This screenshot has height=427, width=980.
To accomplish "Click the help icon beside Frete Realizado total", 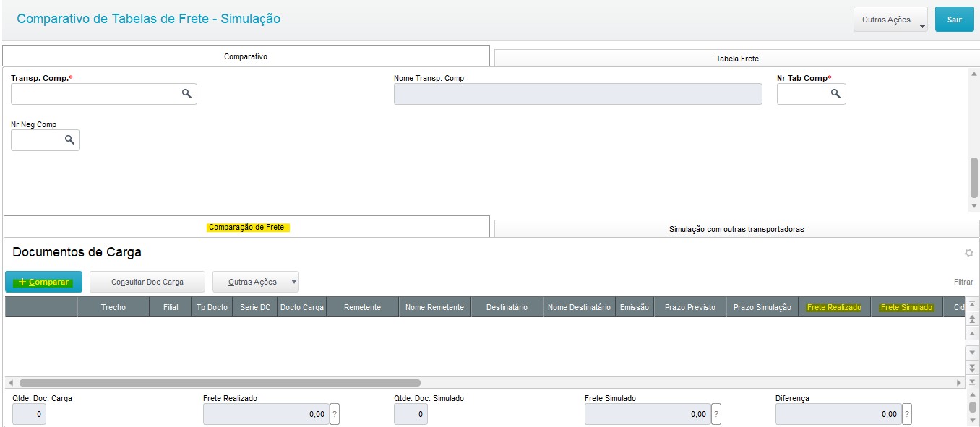I will [x=335, y=414].
